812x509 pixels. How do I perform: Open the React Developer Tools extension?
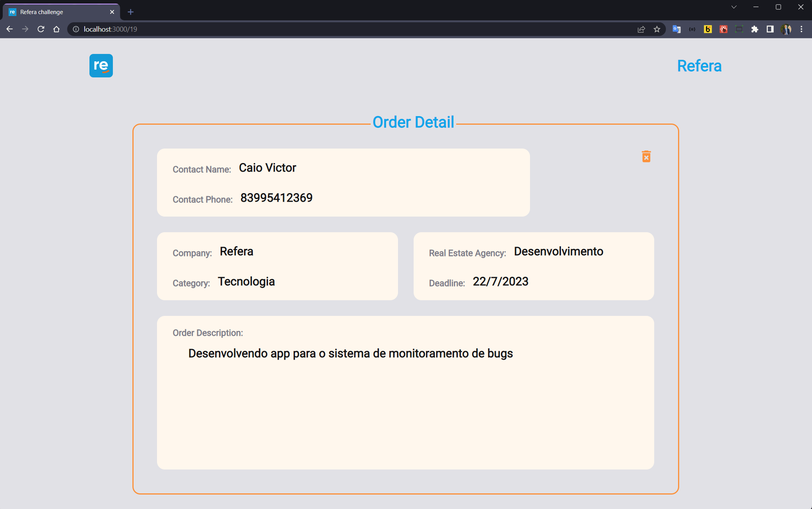723,29
